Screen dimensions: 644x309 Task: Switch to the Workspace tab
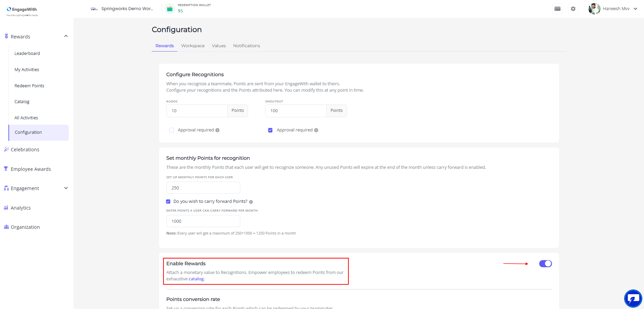pos(193,45)
